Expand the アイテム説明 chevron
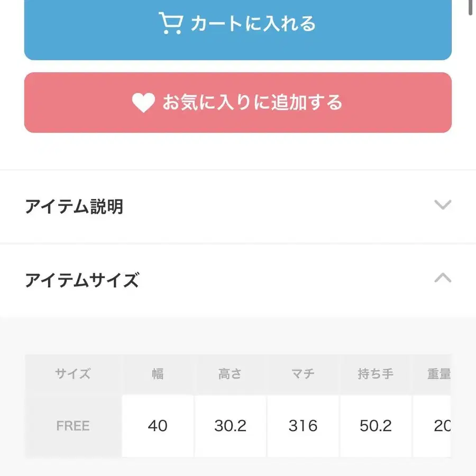Screen dimensions: 476x476 (x=442, y=205)
